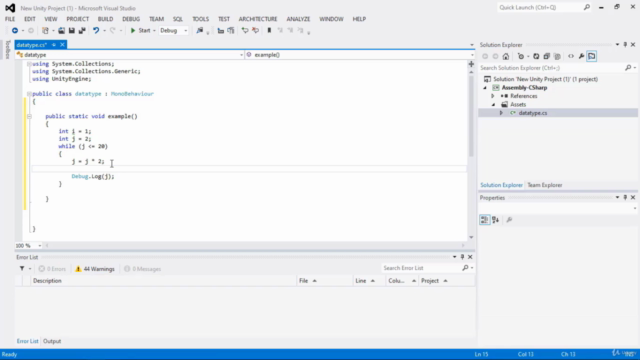Open the BUILD menu
The width and height of the screenshot is (640, 360).
(105, 19)
